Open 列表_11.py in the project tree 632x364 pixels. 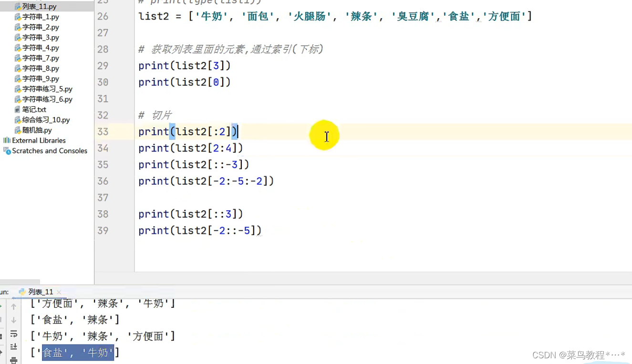pos(39,7)
